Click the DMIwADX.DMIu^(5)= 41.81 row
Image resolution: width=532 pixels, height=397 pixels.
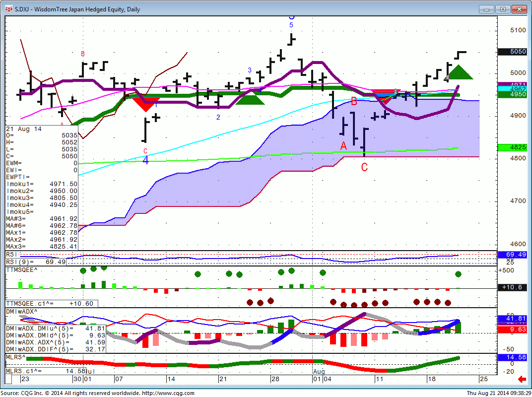click(x=56, y=329)
